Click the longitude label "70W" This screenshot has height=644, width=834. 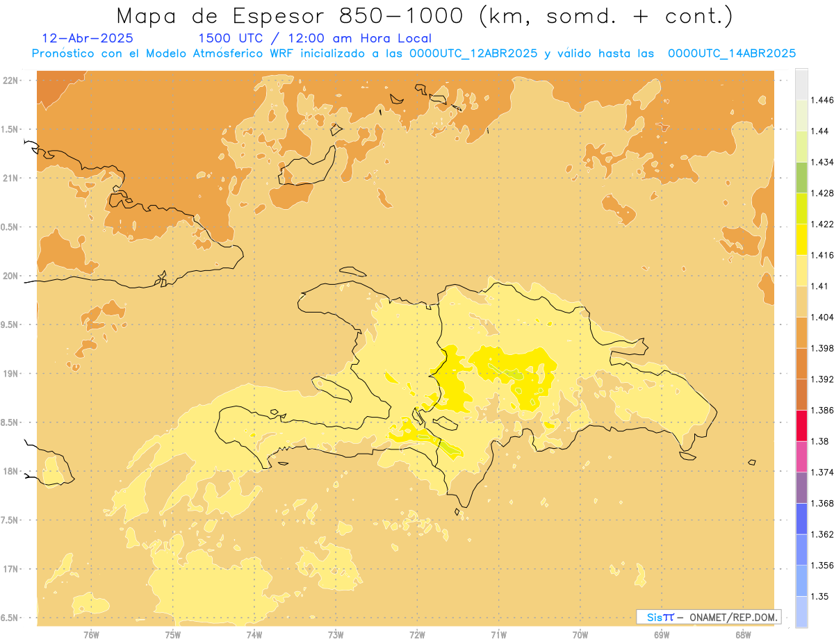(x=580, y=635)
